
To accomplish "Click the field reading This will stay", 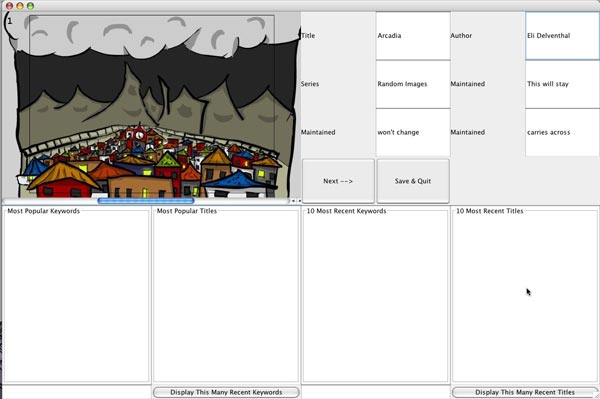I will (x=562, y=84).
